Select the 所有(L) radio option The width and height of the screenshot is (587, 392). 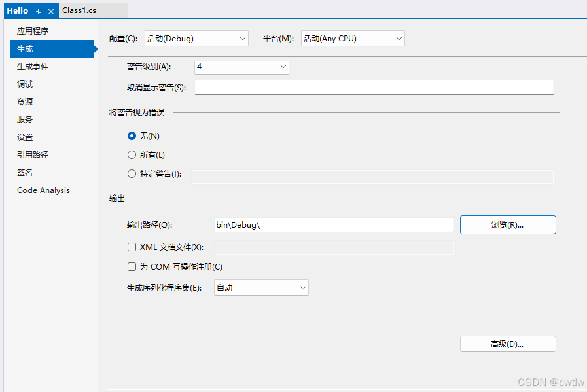pyautogui.click(x=132, y=154)
